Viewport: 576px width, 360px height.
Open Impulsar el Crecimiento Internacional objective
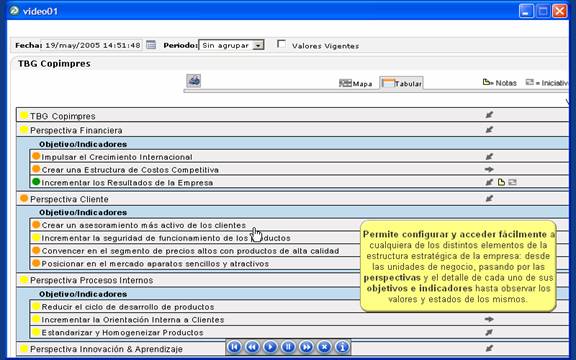pyautogui.click(x=299, y=157)
